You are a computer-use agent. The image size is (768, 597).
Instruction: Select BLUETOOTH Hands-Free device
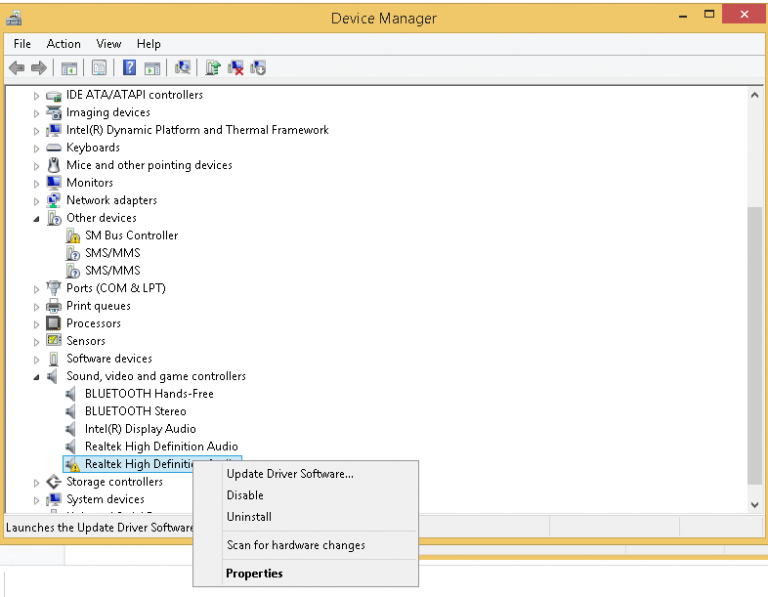pos(149,394)
